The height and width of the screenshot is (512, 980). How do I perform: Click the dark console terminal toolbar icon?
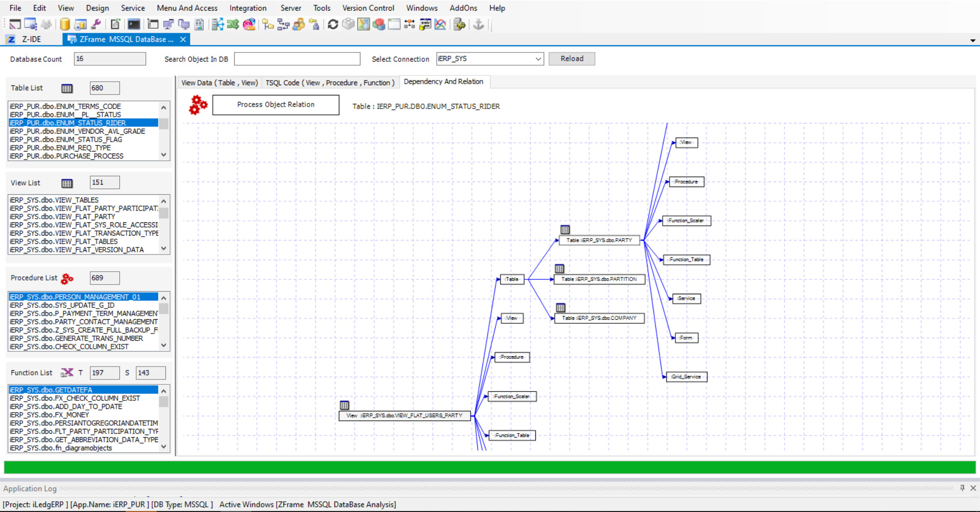pyautogui.click(x=134, y=24)
